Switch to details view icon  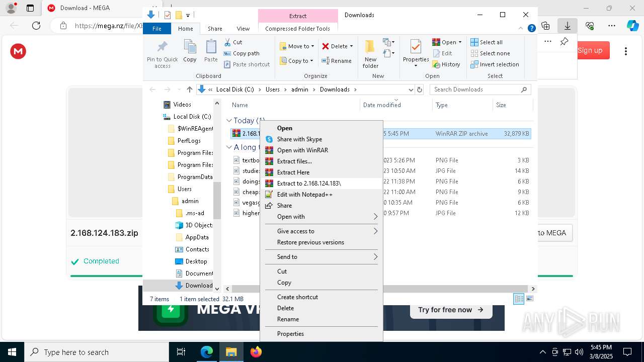pyautogui.click(x=519, y=299)
